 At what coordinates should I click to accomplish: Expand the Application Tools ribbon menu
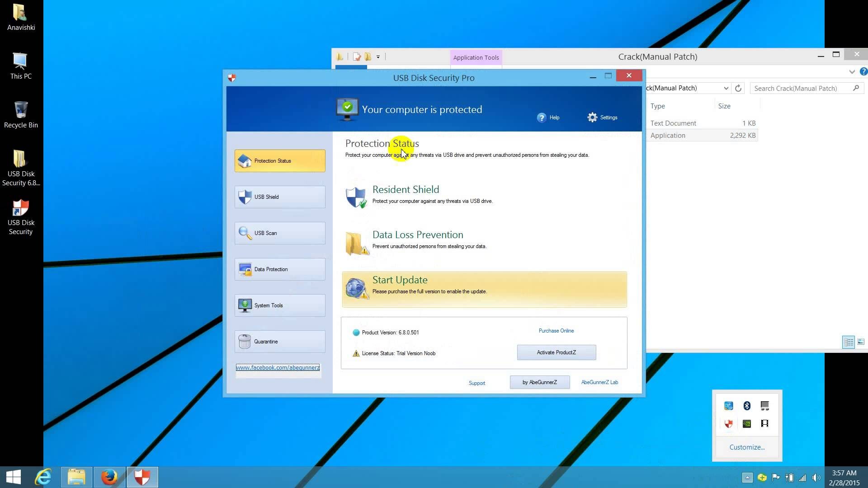pyautogui.click(x=852, y=71)
